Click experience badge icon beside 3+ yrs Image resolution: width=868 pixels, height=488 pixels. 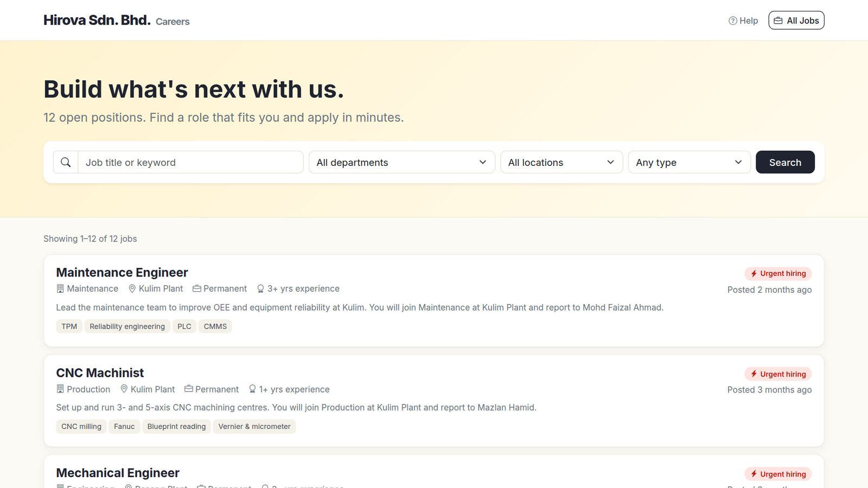click(x=260, y=289)
